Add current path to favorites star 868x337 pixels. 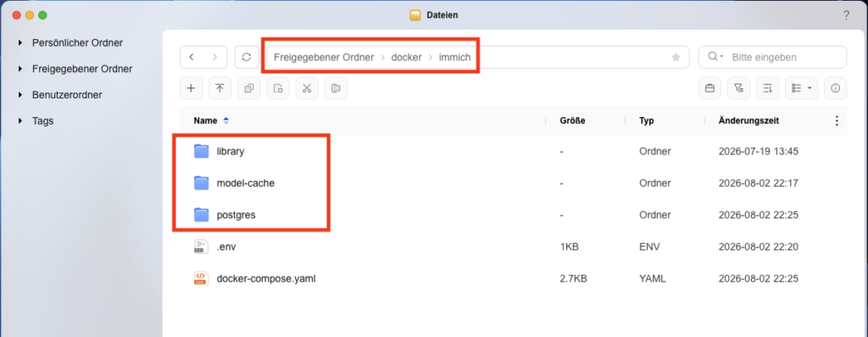coord(676,57)
